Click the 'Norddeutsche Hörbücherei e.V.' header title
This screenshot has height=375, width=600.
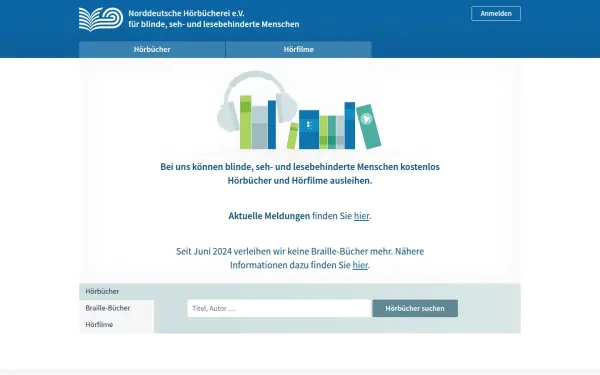click(186, 13)
